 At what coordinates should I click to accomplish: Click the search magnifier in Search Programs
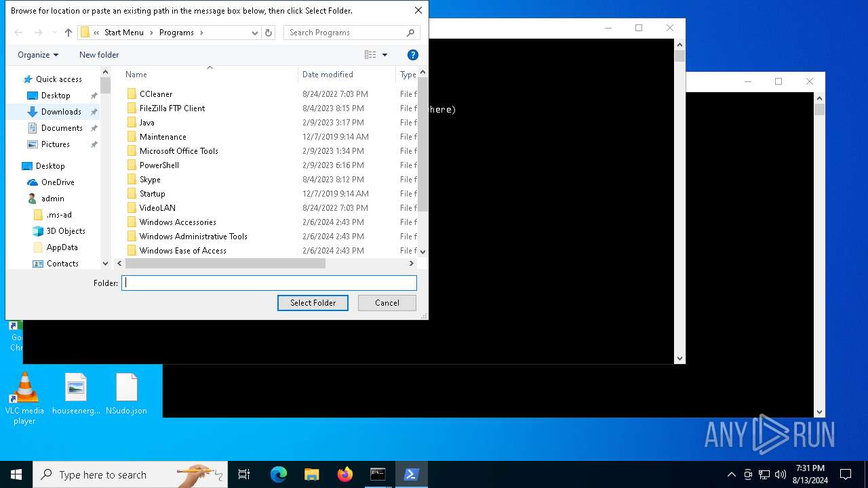pyautogui.click(x=410, y=33)
